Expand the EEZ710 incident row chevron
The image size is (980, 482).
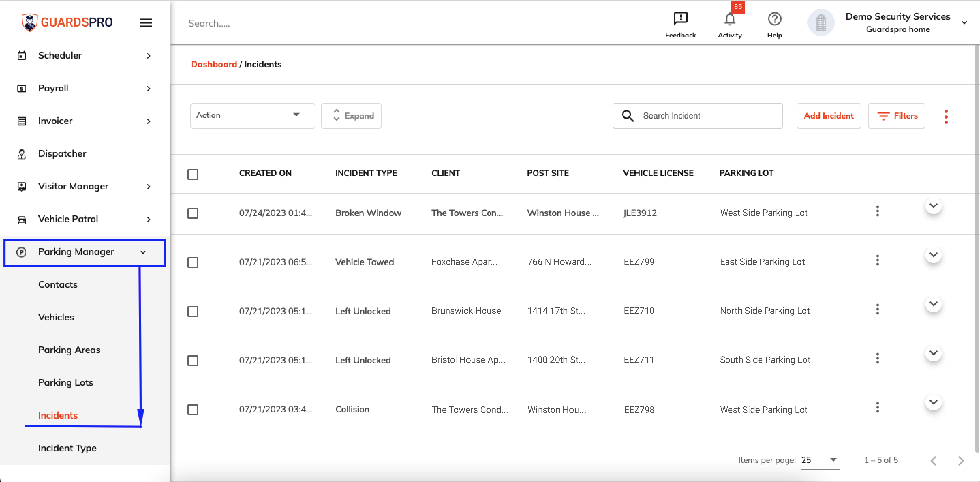pos(933,304)
